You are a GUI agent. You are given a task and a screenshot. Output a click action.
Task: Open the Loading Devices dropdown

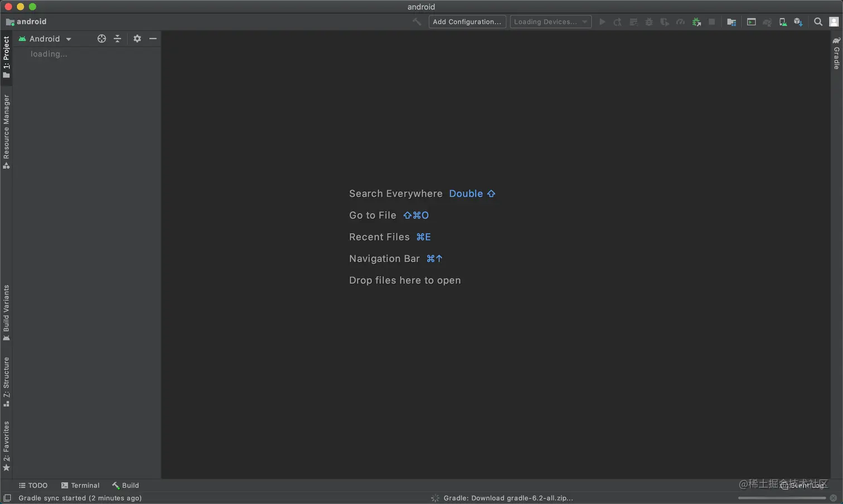pyautogui.click(x=550, y=22)
